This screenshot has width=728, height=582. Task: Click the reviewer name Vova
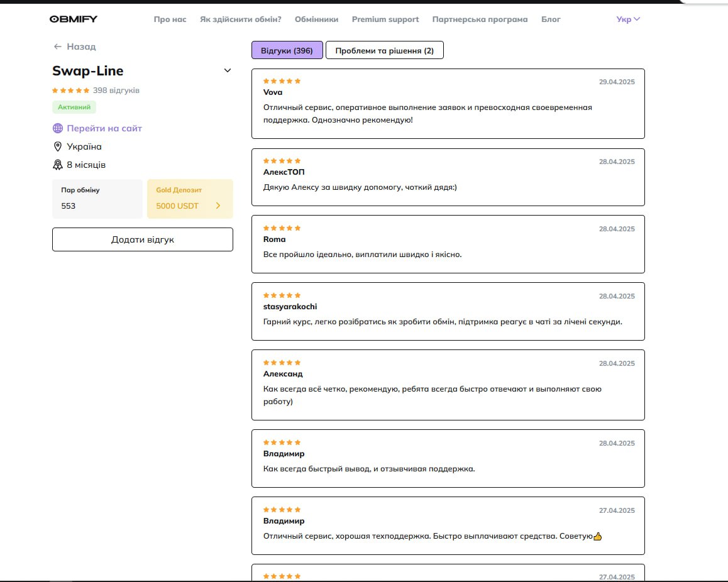pos(273,92)
